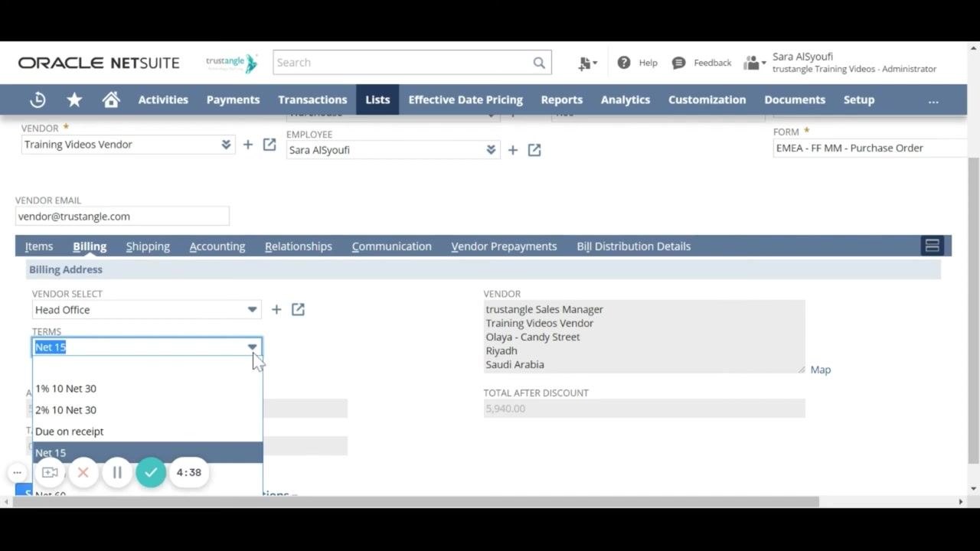Collapse the Terms dropdown arrow

coord(252,347)
